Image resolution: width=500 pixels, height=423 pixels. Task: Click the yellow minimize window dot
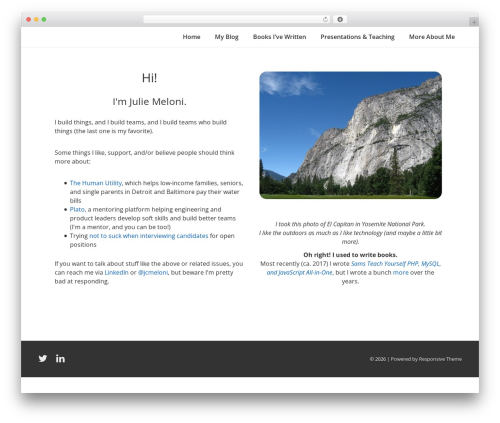[x=36, y=19]
